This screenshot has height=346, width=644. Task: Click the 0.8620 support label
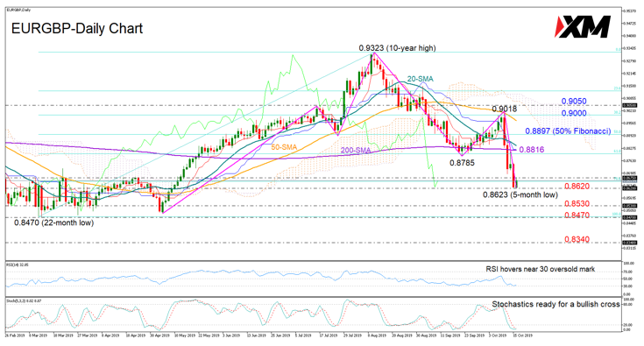coord(577,187)
